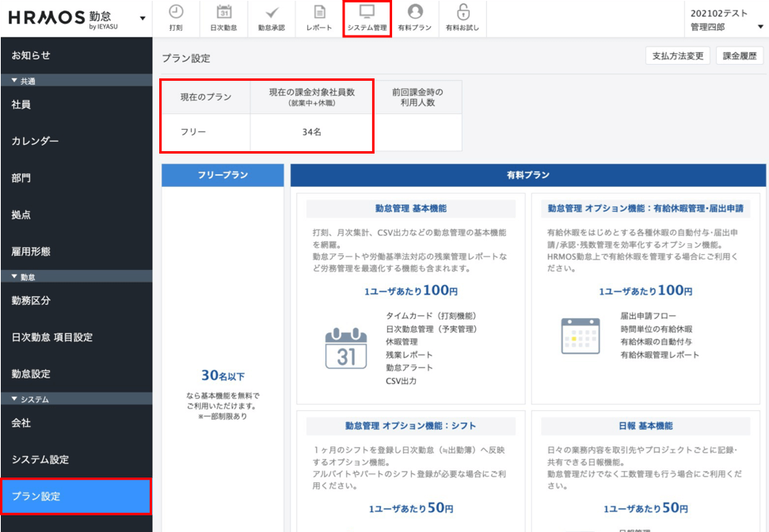Open dropdown arrow beside HRMOS logo
Image resolution: width=769 pixels, height=532 pixels.
143,18
